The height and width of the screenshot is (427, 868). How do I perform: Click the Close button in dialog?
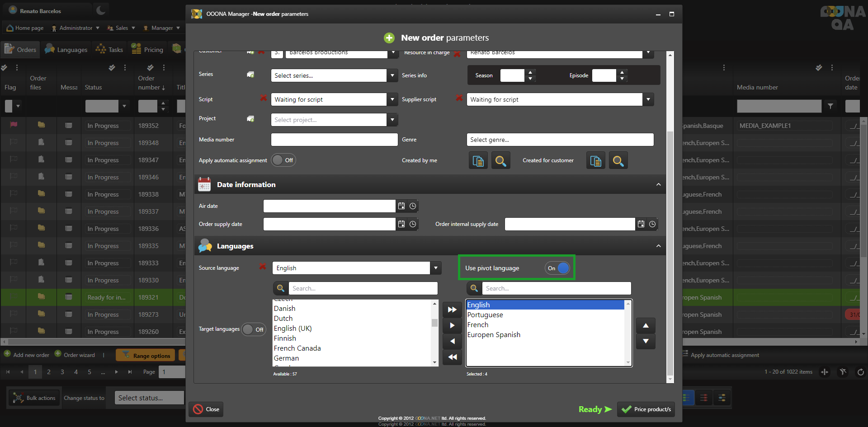[x=206, y=409]
